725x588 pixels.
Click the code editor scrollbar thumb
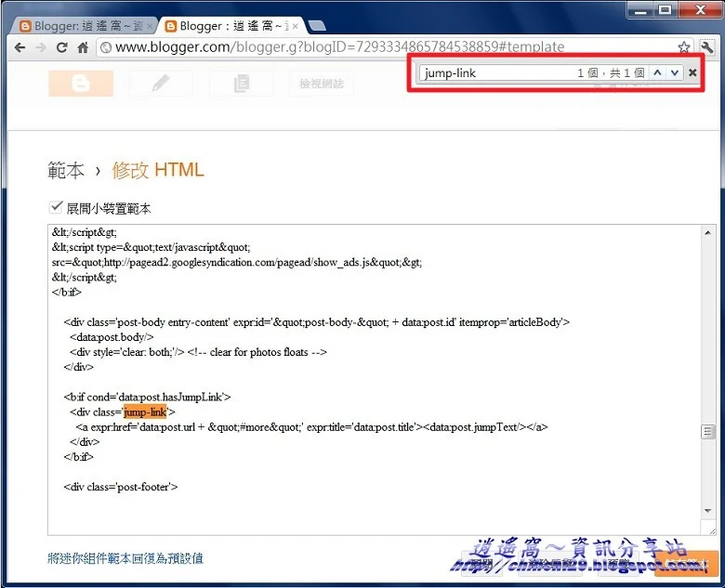(x=707, y=432)
